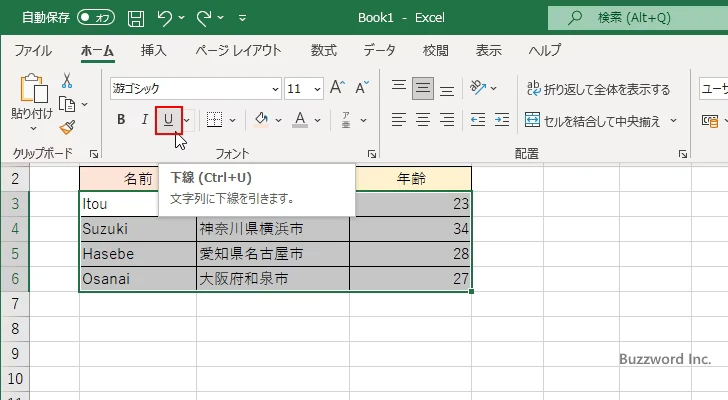Click the clipboard group dialog launcher
The height and width of the screenshot is (400, 728).
pyautogui.click(x=94, y=154)
